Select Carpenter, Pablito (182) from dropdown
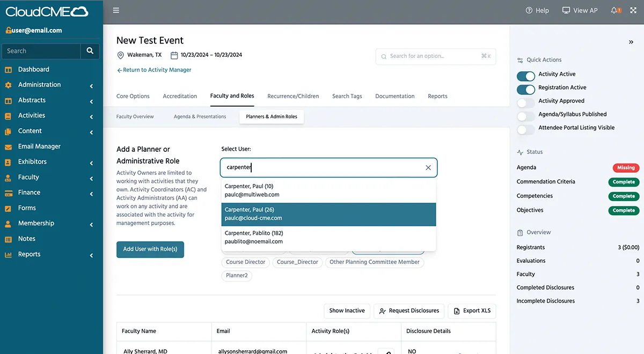This screenshot has height=354, width=644. (x=328, y=238)
